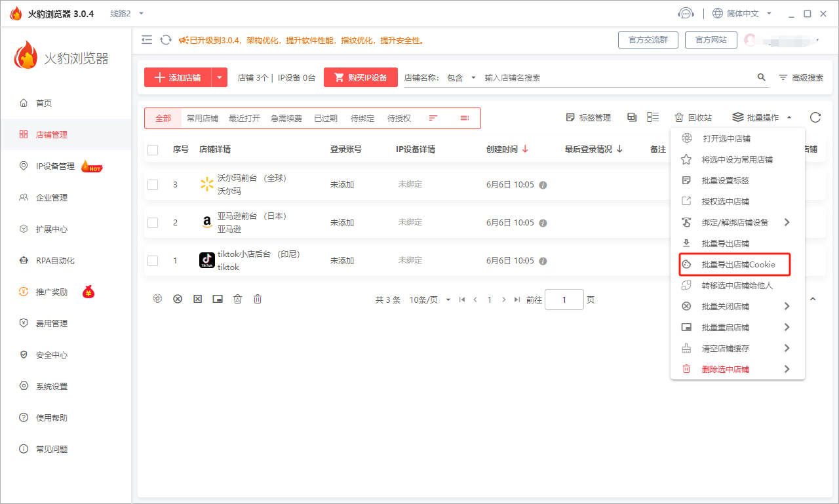Reload store list with circular refresh icon
Image resolution: width=839 pixels, height=504 pixels.
pyautogui.click(x=815, y=118)
